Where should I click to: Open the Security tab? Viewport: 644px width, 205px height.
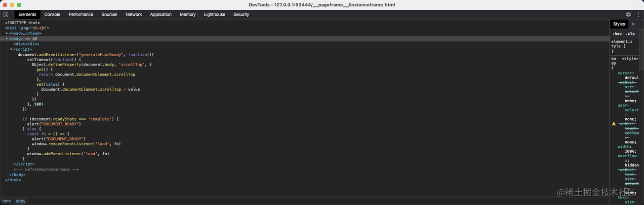pos(241,15)
